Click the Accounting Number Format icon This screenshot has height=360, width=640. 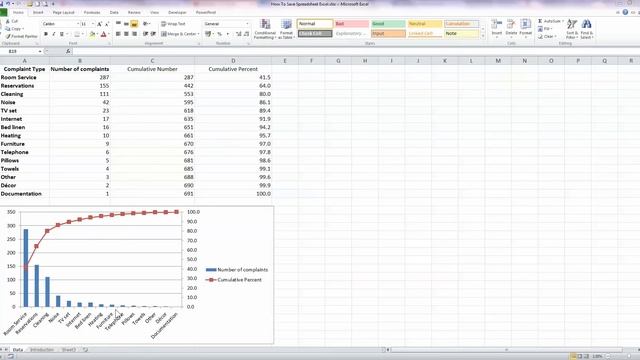click(209, 34)
